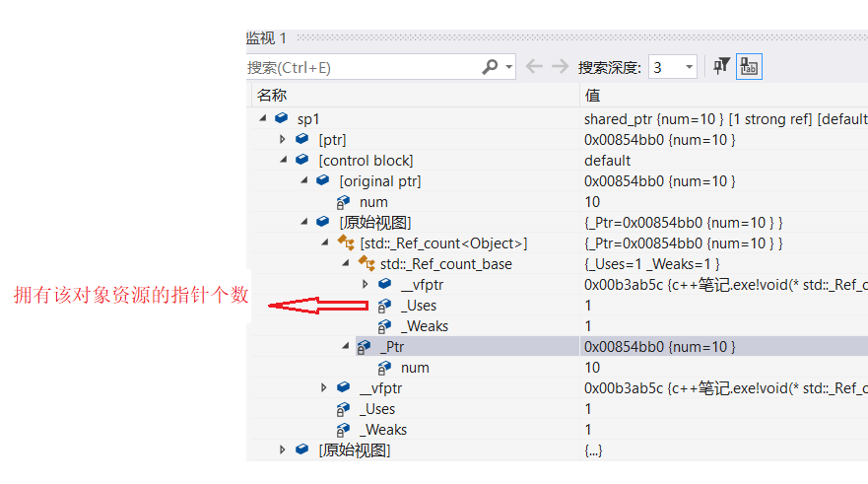This screenshot has height=484, width=868.
Task: Click the search depth value 3
Action: 657,68
